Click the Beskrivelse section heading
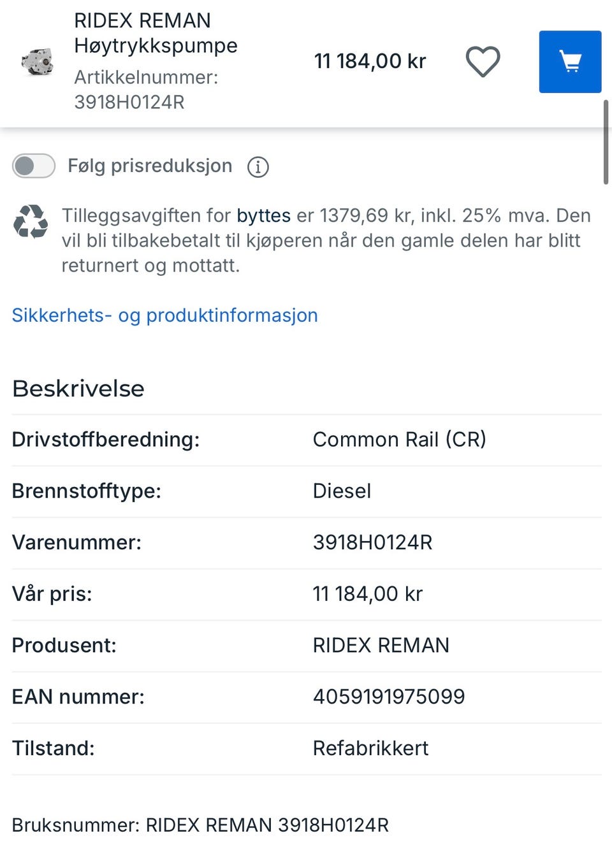The height and width of the screenshot is (868, 612). 78,389
